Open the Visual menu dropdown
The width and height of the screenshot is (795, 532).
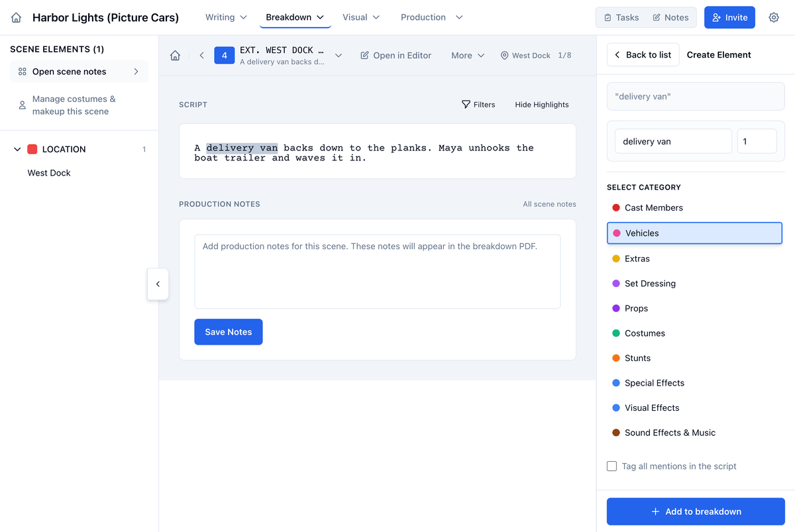(361, 17)
